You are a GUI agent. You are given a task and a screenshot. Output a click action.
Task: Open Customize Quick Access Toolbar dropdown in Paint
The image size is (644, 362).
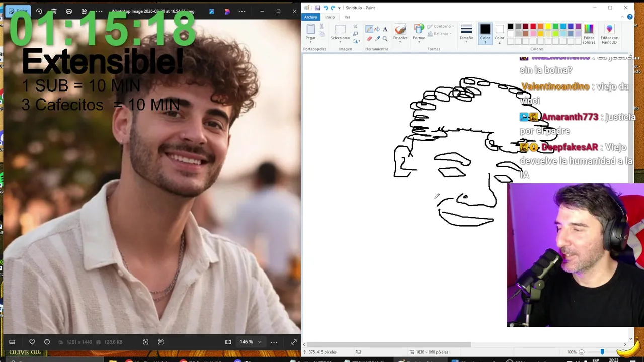tap(339, 8)
